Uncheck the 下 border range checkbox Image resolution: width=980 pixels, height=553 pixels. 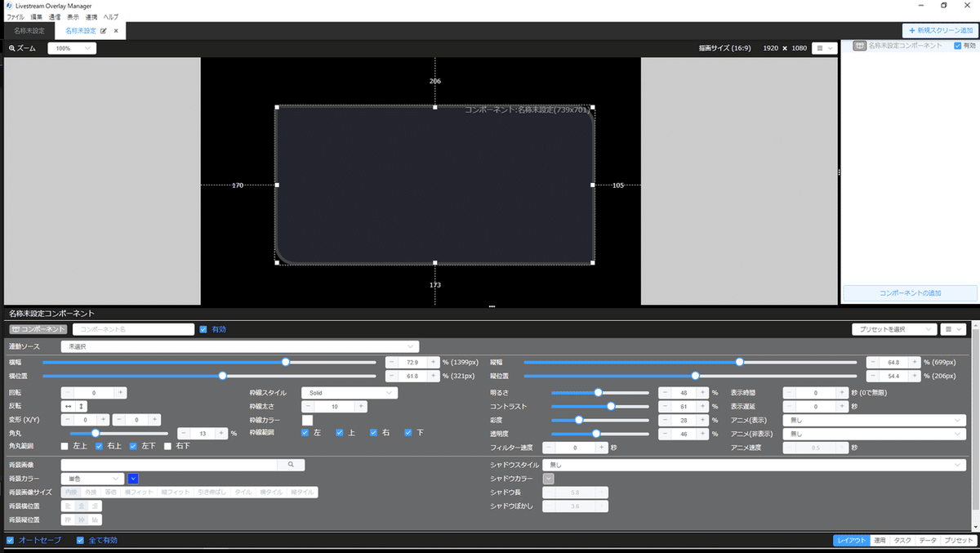click(408, 433)
